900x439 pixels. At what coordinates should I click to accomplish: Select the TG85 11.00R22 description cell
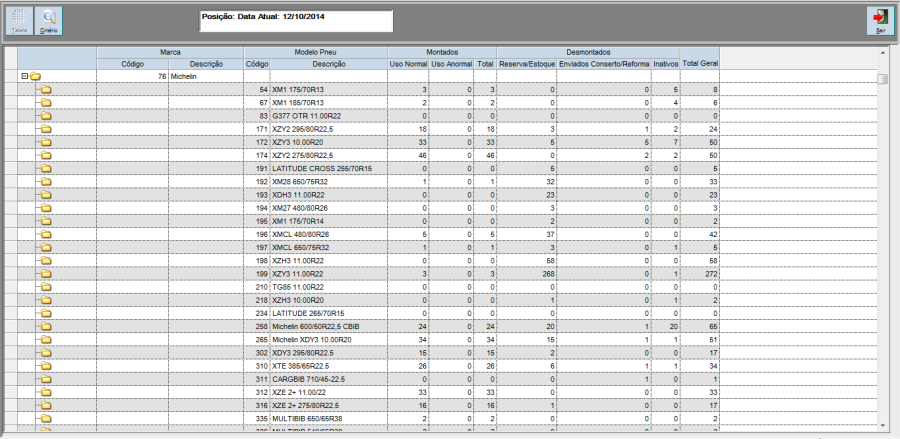(329, 287)
